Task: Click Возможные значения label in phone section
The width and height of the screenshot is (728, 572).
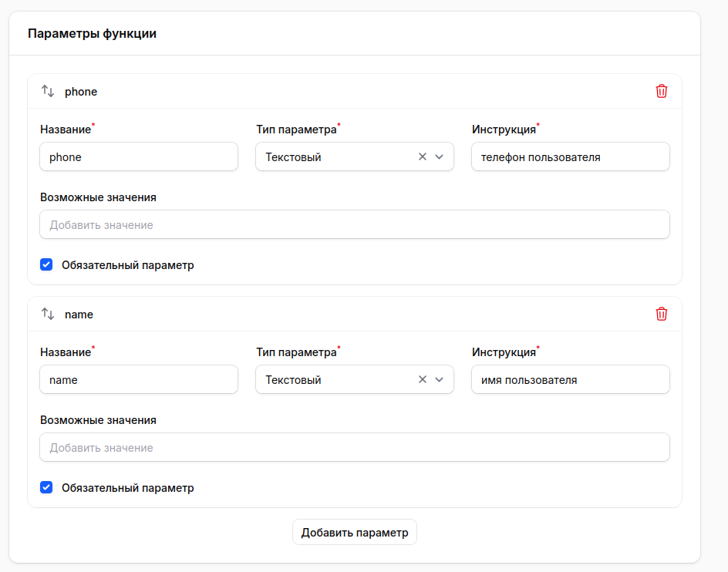Action: click(98, 197)
